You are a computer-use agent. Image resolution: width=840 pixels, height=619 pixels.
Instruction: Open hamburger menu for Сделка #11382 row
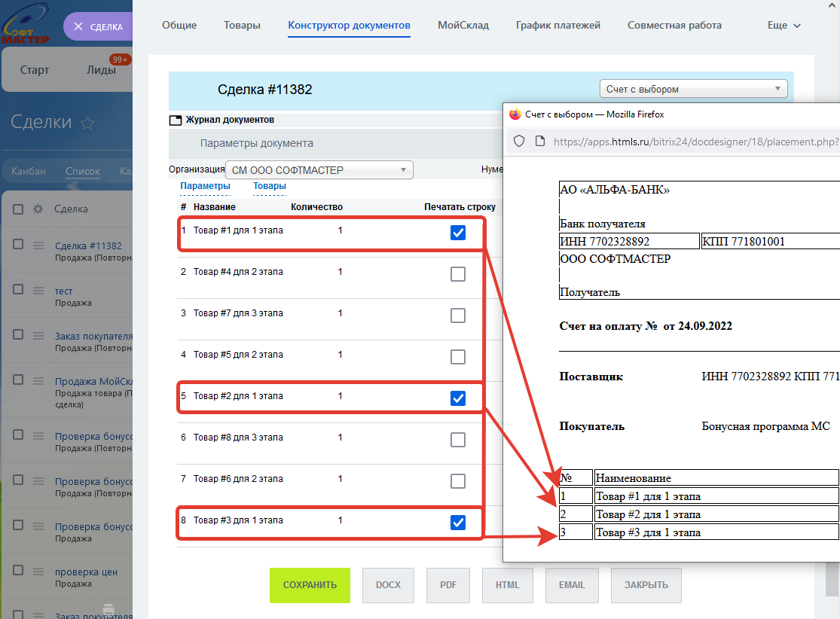[x=38, y=245]
